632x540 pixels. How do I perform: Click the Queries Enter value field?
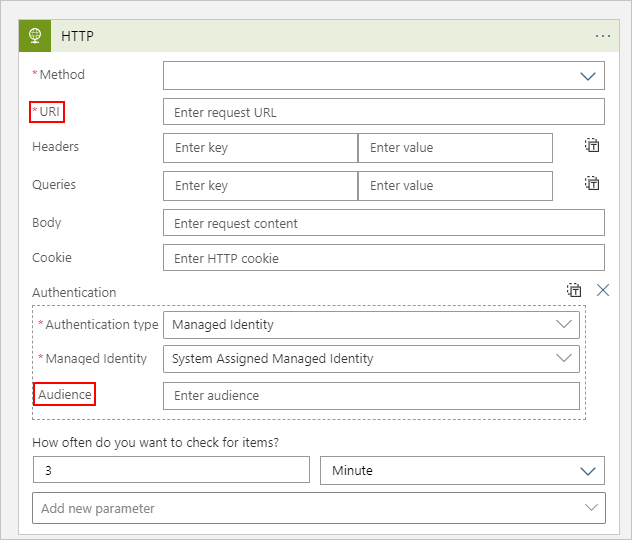[455, 186]
